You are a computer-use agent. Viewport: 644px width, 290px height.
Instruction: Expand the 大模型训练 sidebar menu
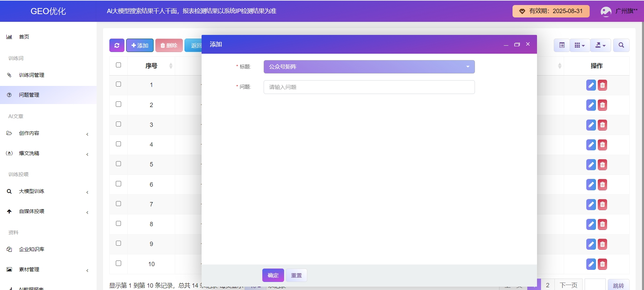pos(32,191)
